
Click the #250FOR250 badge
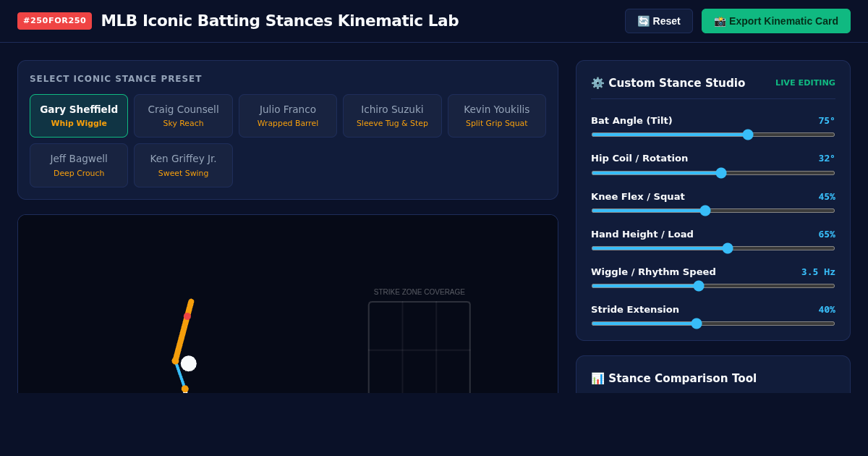[x=54, y=21]
